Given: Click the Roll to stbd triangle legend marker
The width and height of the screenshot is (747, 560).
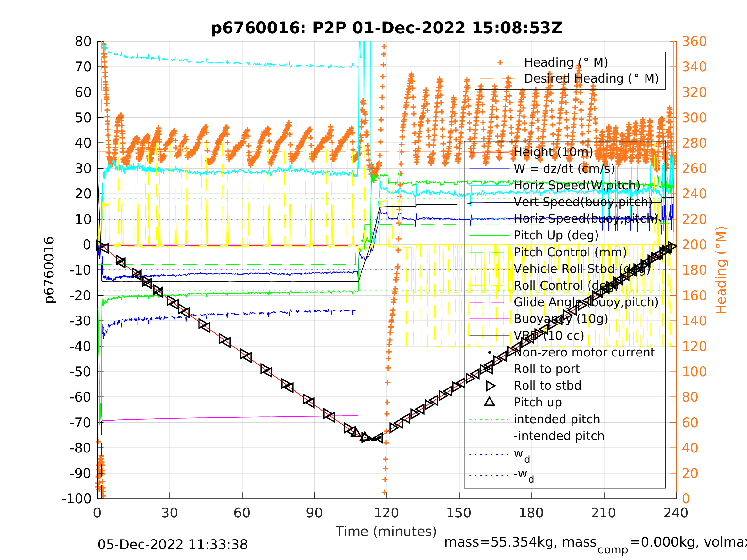Looking at the screenshot, I should tap(490, 386).
